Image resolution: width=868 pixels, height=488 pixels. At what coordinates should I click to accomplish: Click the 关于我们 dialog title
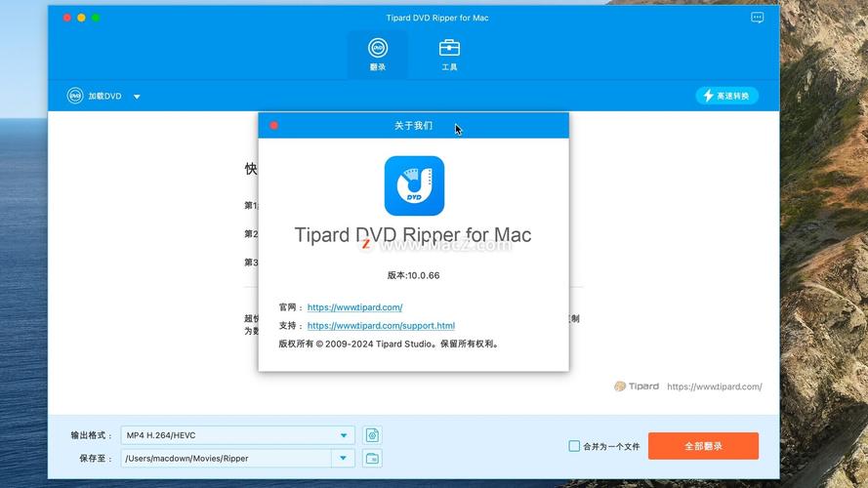pos(414,126)
